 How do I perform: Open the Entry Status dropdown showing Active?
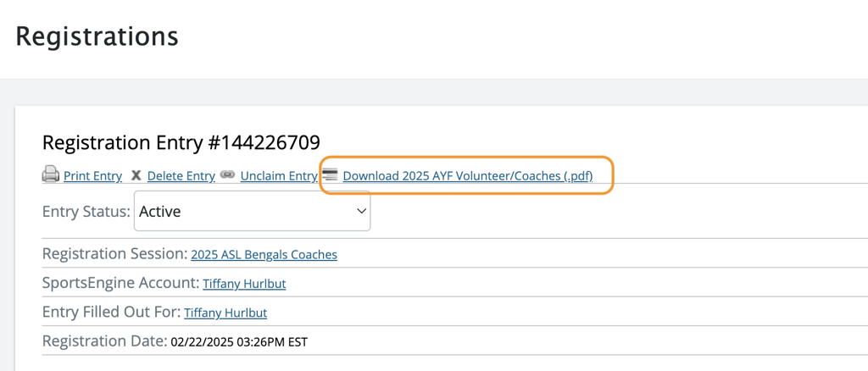tap(252, 212)
